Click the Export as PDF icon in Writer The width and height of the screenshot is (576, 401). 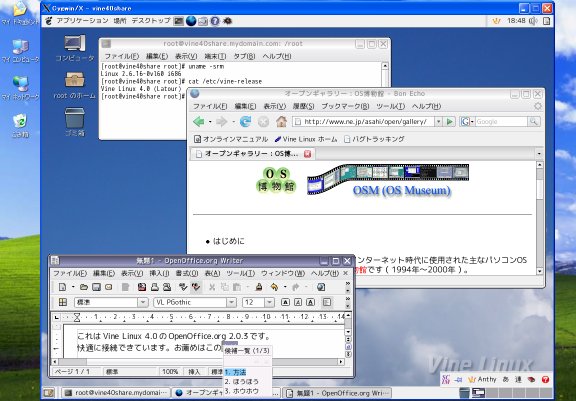pyautogui.click(x=142, y=287)
